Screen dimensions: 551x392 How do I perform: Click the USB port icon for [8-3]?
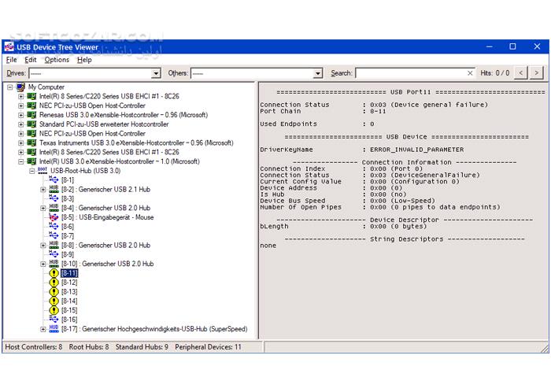[54, 198]
